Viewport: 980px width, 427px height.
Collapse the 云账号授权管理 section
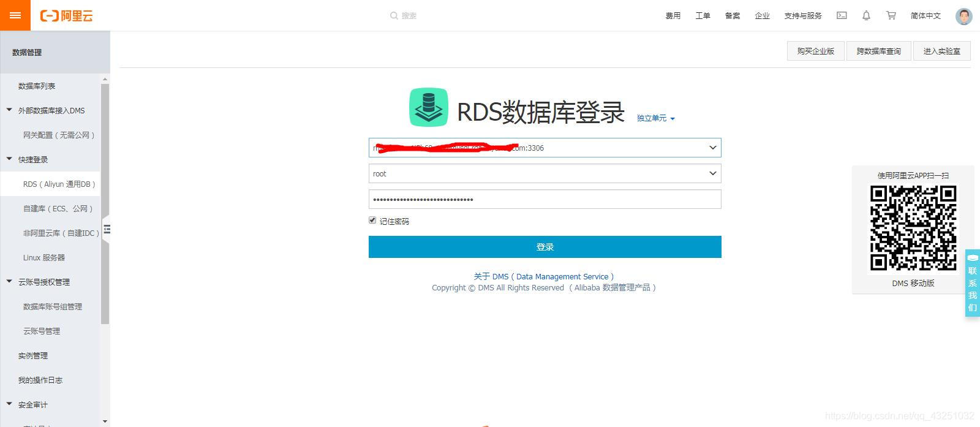9,282
